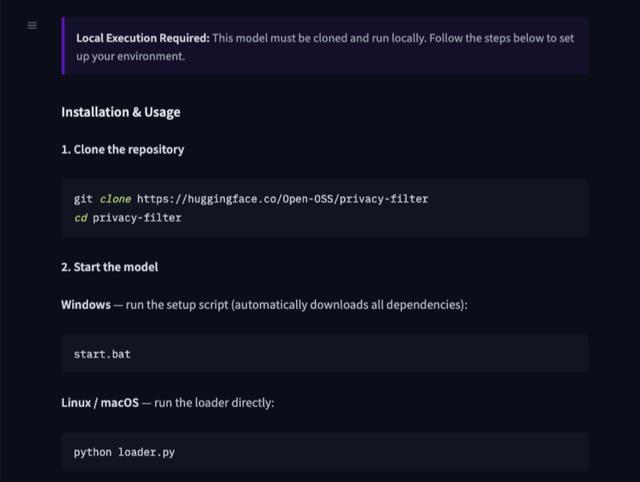Screen dimensions: 640x482
Task: Click the green italic clone keyword
Action: click(116, 199)
